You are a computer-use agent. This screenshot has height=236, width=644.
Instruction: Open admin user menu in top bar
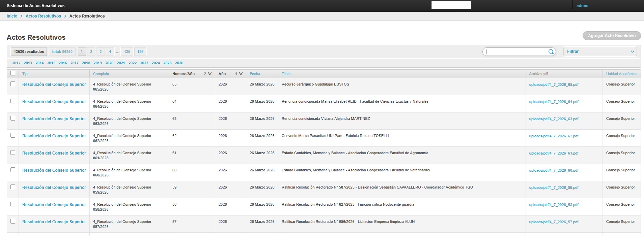click(x=582, y=6)
